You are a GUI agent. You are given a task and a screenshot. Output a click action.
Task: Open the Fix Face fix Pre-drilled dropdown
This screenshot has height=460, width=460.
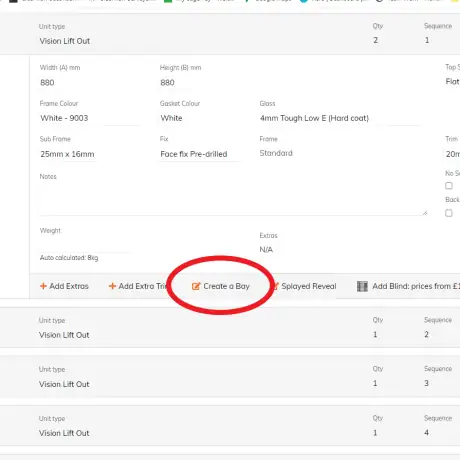pyautogui.click(x=200, y=154)
